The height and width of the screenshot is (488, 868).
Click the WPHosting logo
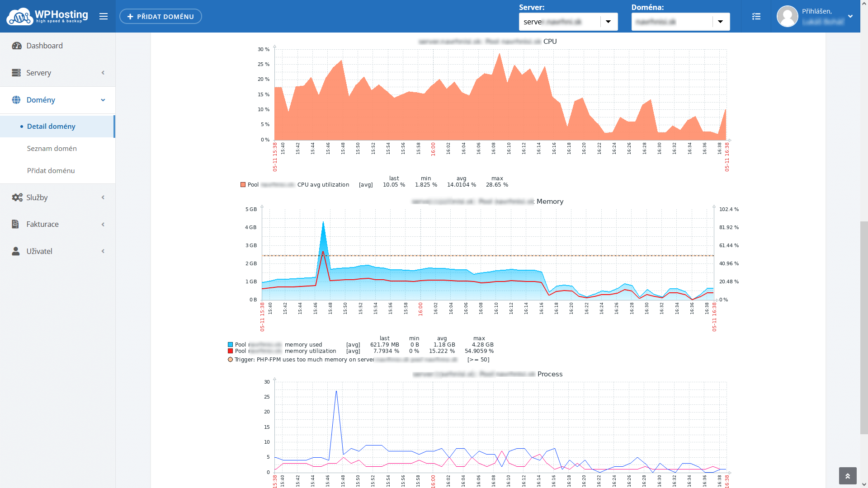tap(47, 16)
